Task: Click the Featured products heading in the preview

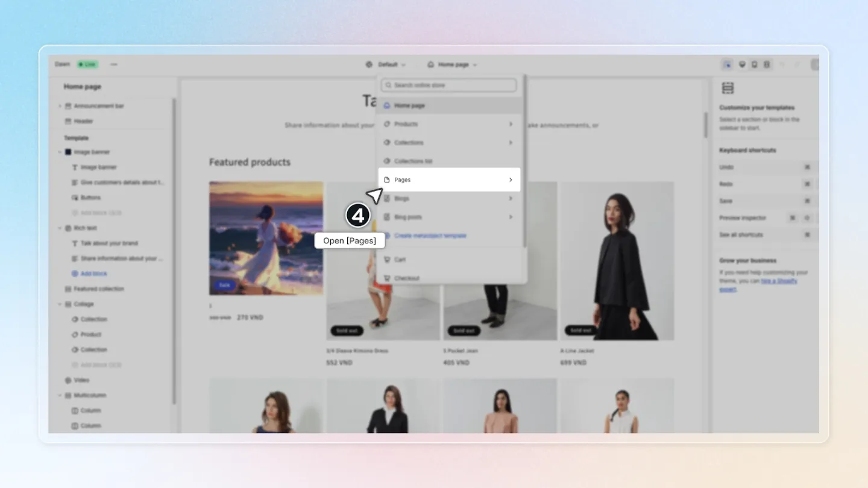Action: pyautogui.click(x=250, y=162)
